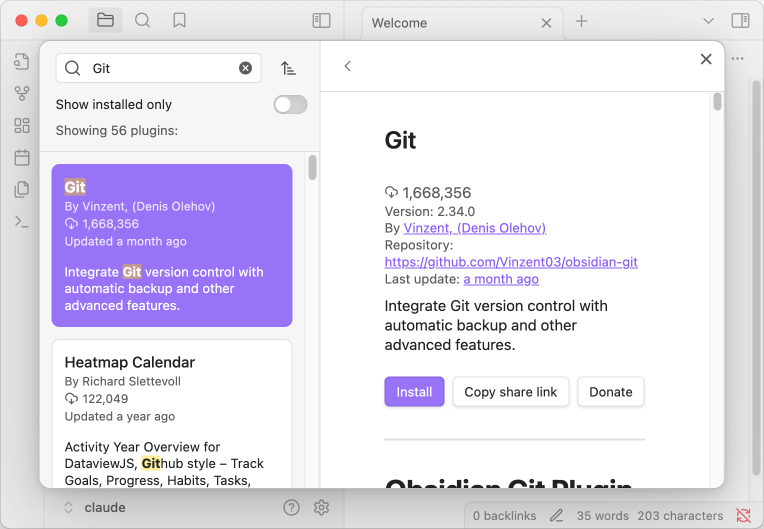Click 35 words in status bar
Screen dimensions: 764x529
(x=603, y=515)
